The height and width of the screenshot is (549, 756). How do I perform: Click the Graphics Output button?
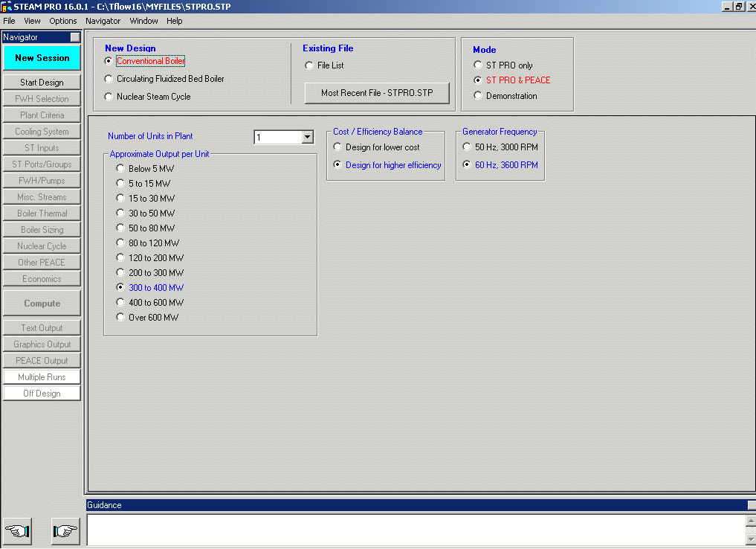(x=42, y=344)
